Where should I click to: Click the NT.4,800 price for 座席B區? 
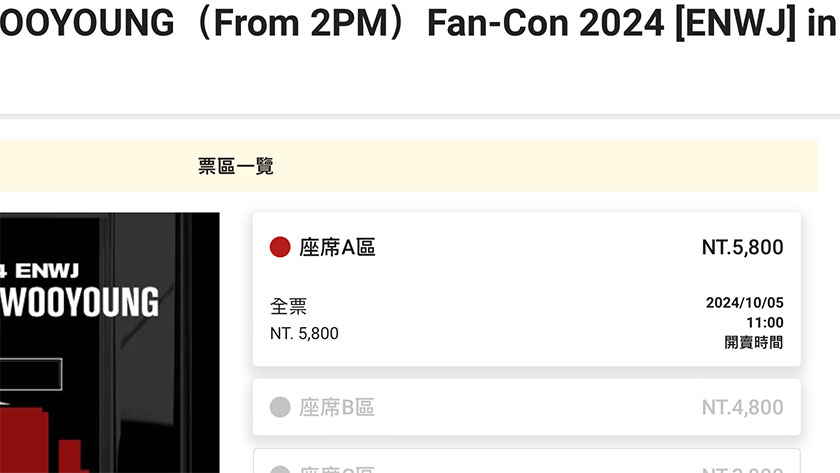pos(742,408)
